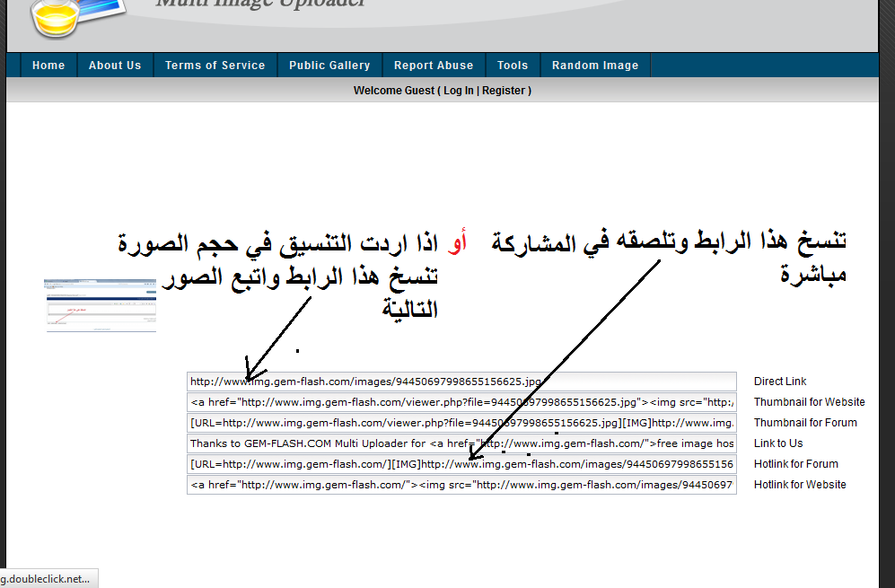Go to About Us page
895x588 pixels.
115,65
